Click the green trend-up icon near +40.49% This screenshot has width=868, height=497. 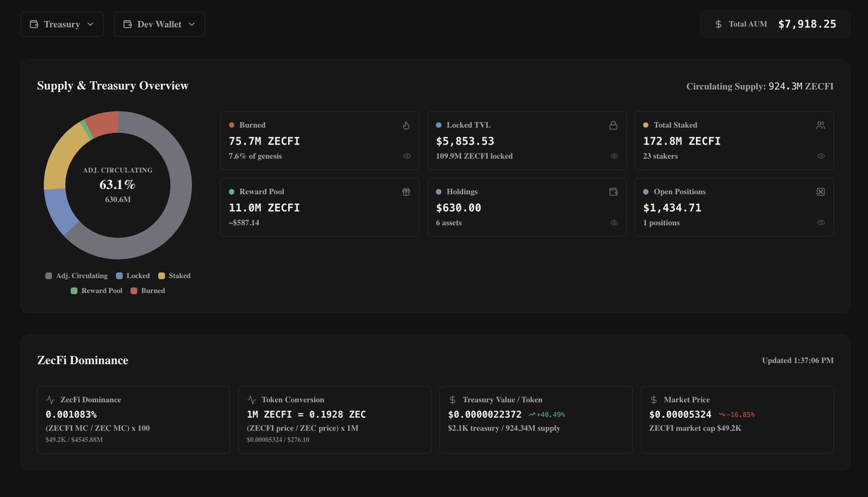(x=532, y=415)
